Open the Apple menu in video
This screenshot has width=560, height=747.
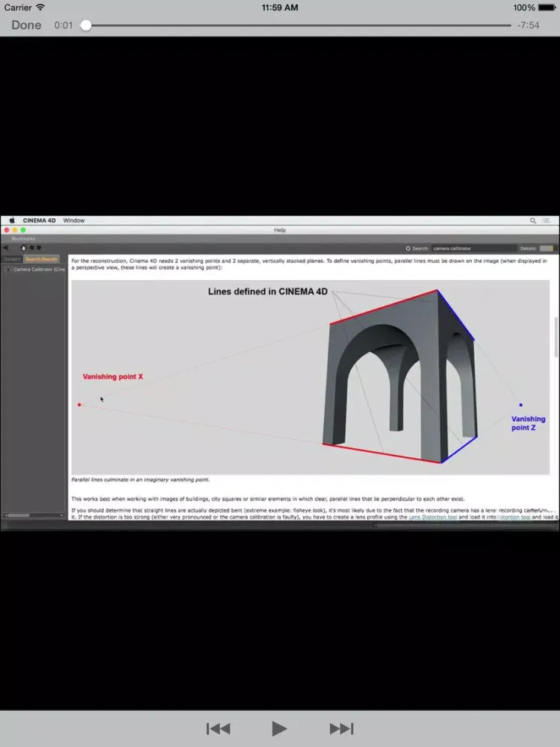12,220
